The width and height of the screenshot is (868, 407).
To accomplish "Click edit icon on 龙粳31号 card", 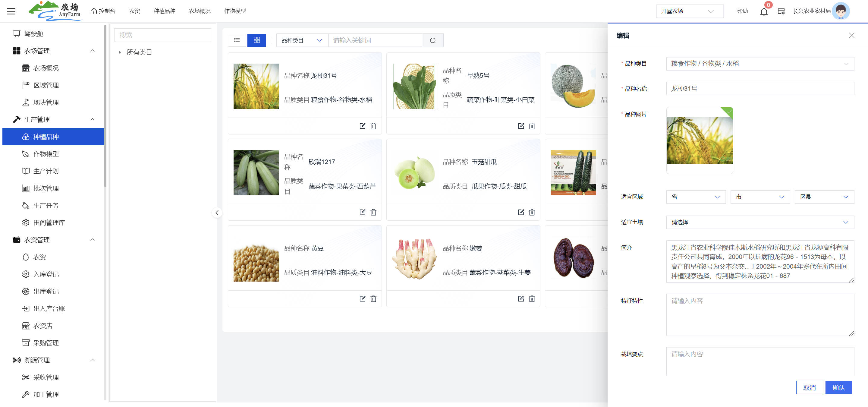I will (362, 126).
